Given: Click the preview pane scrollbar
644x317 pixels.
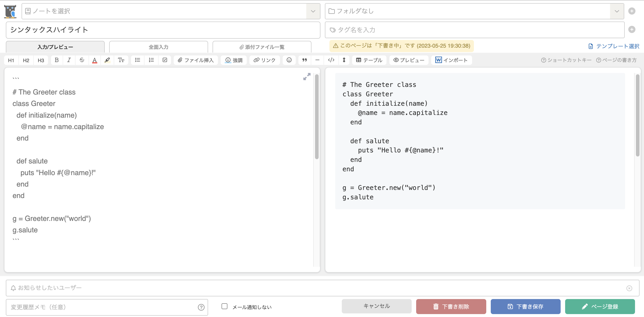Looking at the screenshot, I should (637, 115).
